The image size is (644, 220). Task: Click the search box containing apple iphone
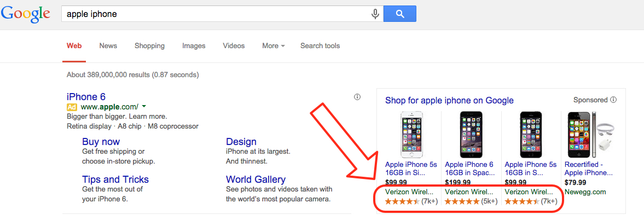216,14
